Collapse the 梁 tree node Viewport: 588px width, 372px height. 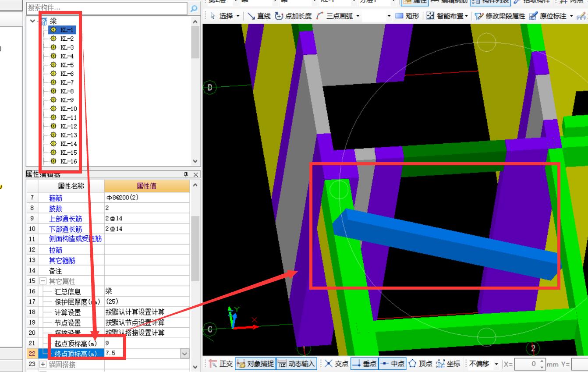pos(33,21)
